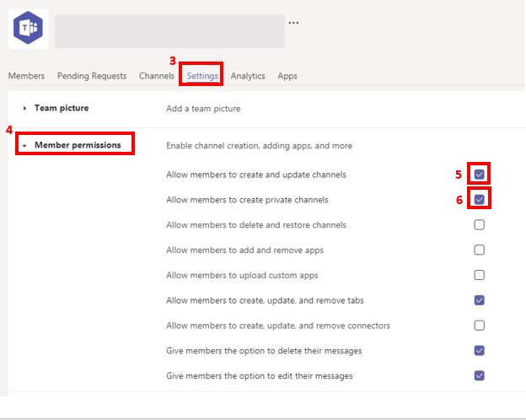
Task: Open the Analytics tab
Action: coord(248,76)
